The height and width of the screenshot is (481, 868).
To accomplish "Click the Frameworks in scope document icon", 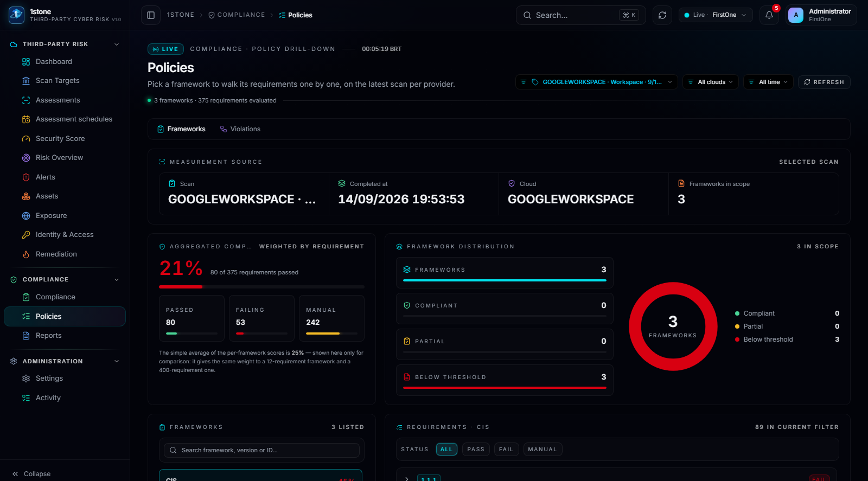I will [x=681, y=184].
